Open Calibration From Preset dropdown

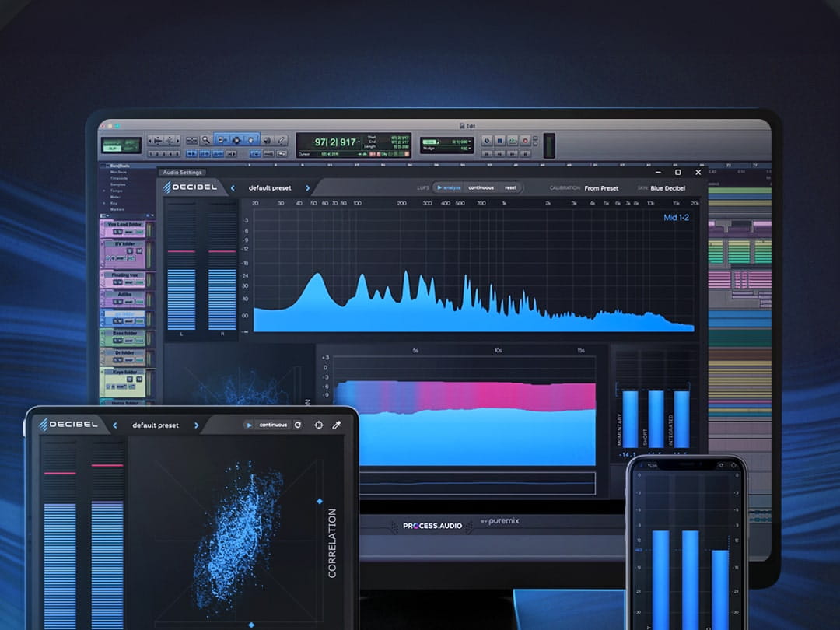click(x=601, y=188)
